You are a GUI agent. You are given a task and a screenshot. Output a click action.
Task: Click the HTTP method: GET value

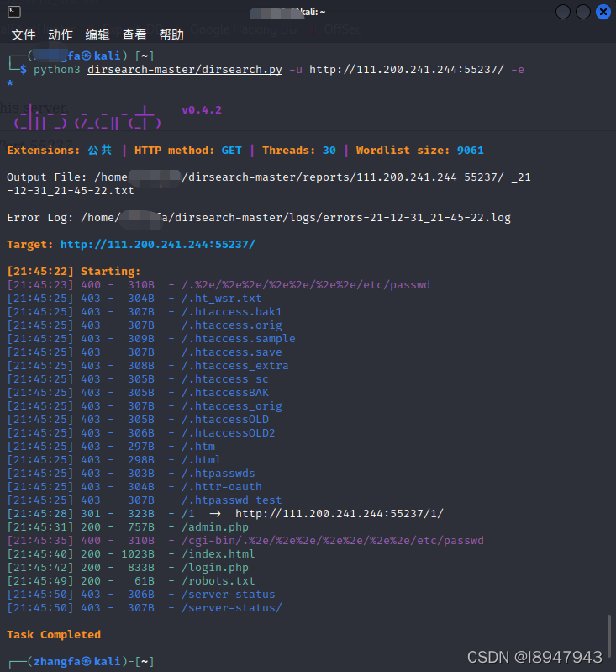pyautogui.click(x=232, y=151)
